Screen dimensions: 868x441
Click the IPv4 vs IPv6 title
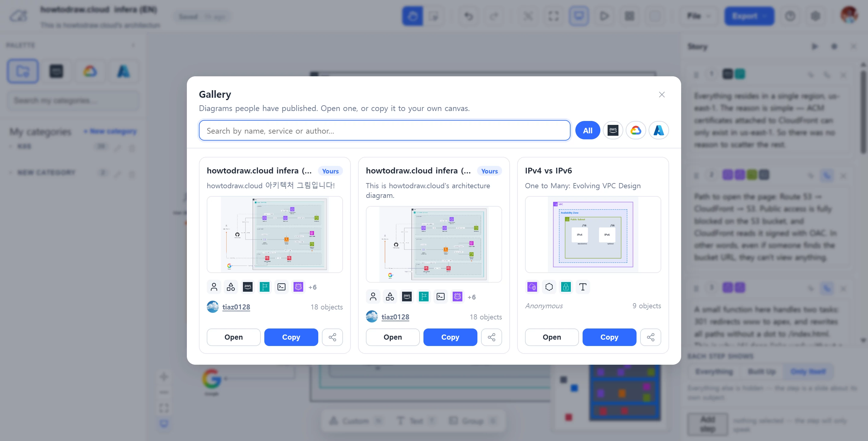(548, 171)
